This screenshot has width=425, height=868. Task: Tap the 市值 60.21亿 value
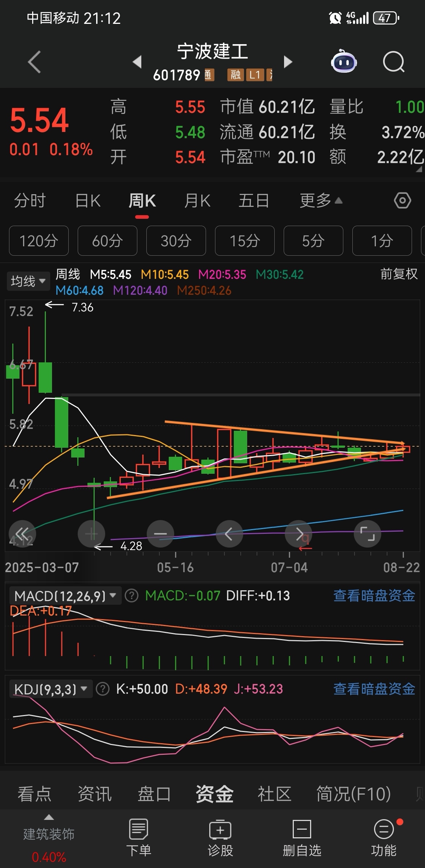click(x=267, y=107)
